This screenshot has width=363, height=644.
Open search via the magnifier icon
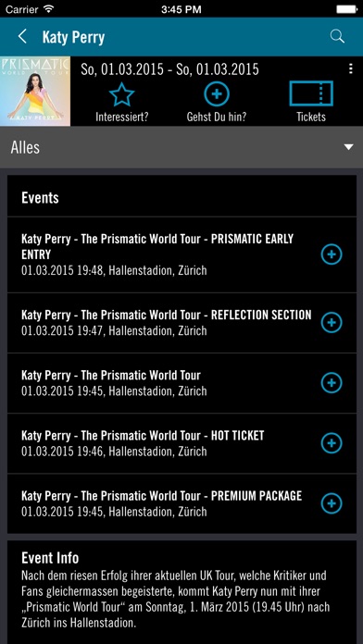337,37
